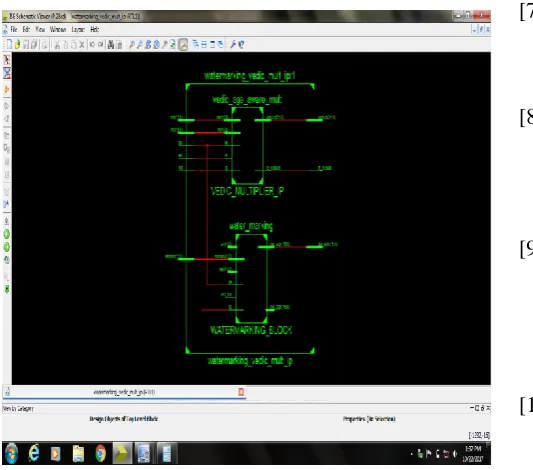Image resolution: width=533 pixels, height=470 pixels.
Task: Click the top pointer icon in left sidebar
Action: click(x=7, y=60)
